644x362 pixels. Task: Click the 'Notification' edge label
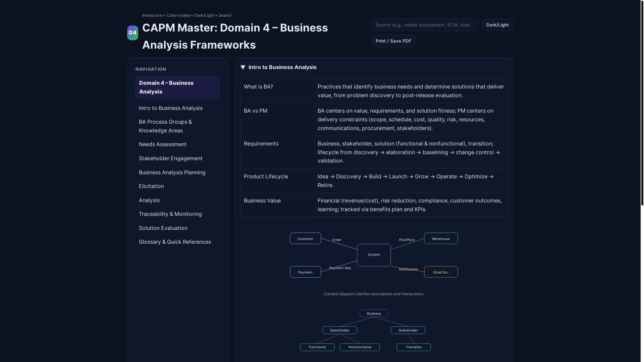[x=409, y=269]
